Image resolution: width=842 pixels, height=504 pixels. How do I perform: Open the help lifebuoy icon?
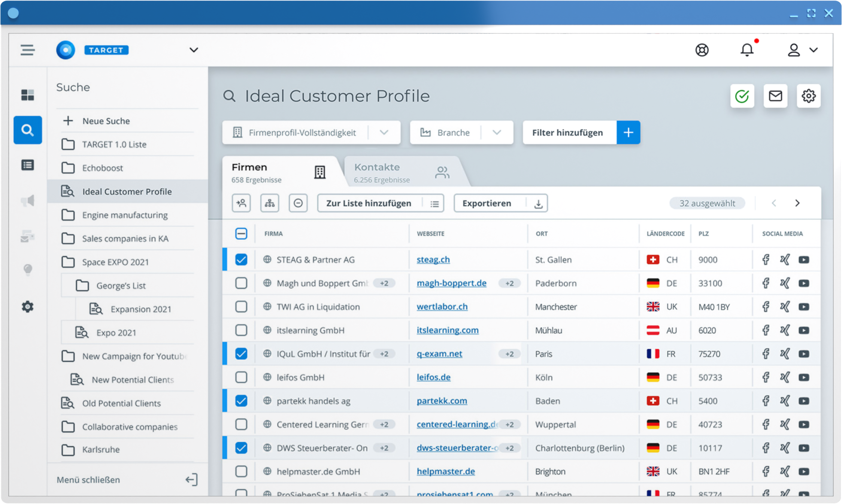point(702,50)
